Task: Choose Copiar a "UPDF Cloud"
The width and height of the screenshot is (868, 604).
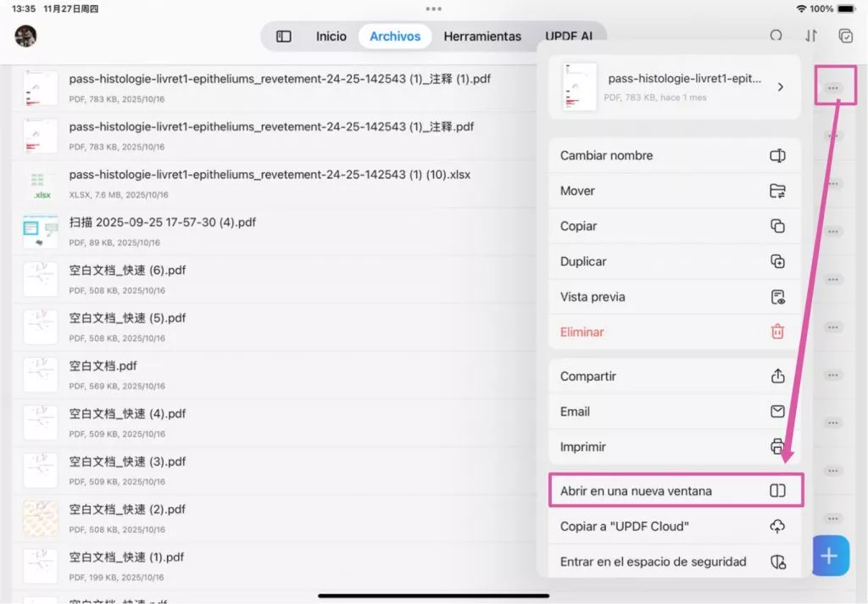Action: click(674, 527)
